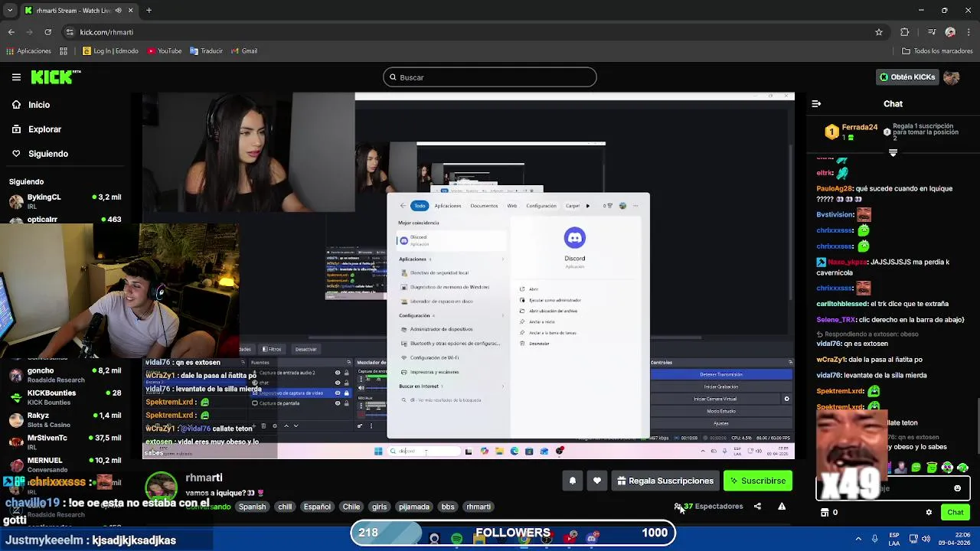Select the girls tag
This screenshot has height=551, width=980.
(379, 507)
